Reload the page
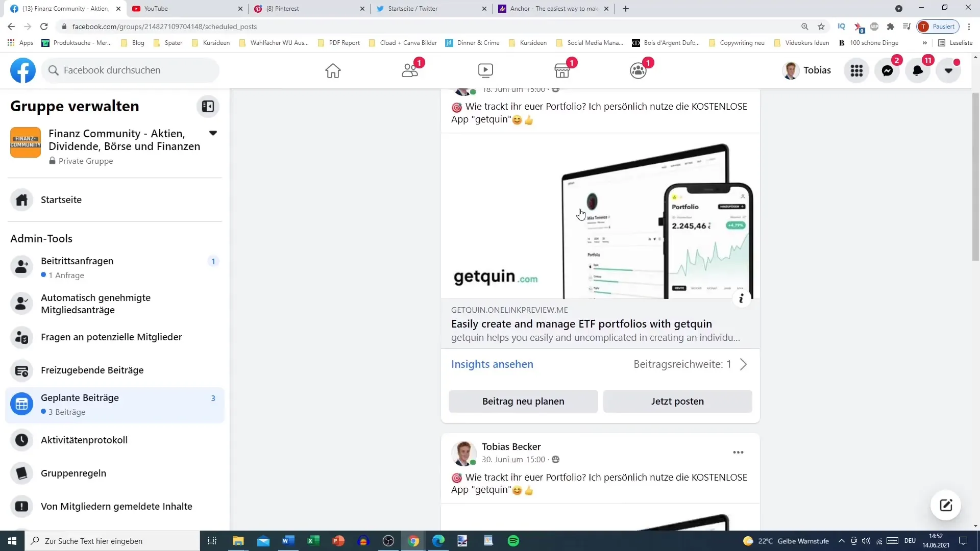Screen dimensions: 980x551 click(44, 27)
